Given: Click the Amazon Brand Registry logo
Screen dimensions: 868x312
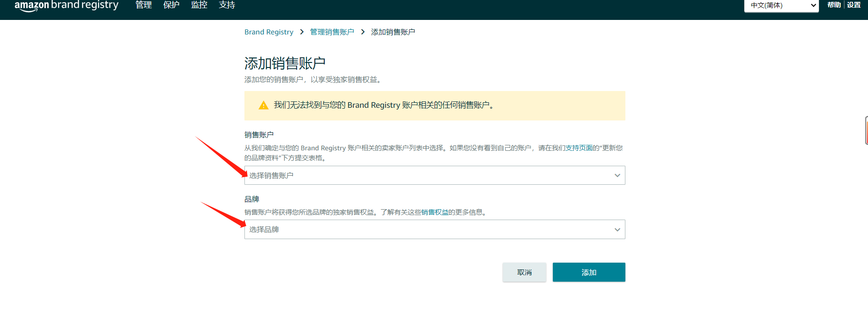Looking at the screenshot, I should tap(66, 5).
